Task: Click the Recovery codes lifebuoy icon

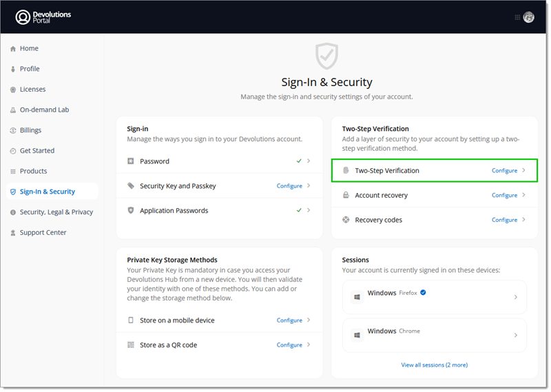Action: 346,220
